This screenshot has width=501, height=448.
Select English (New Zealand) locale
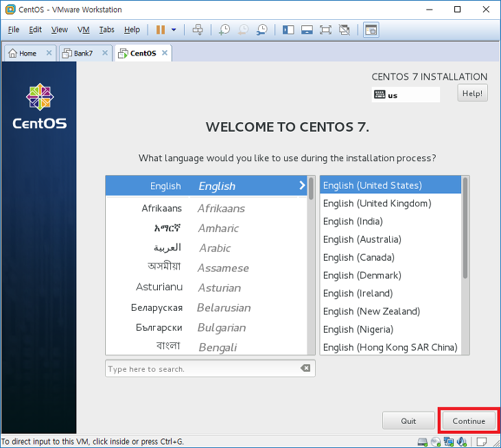click(x=391, y=311)
